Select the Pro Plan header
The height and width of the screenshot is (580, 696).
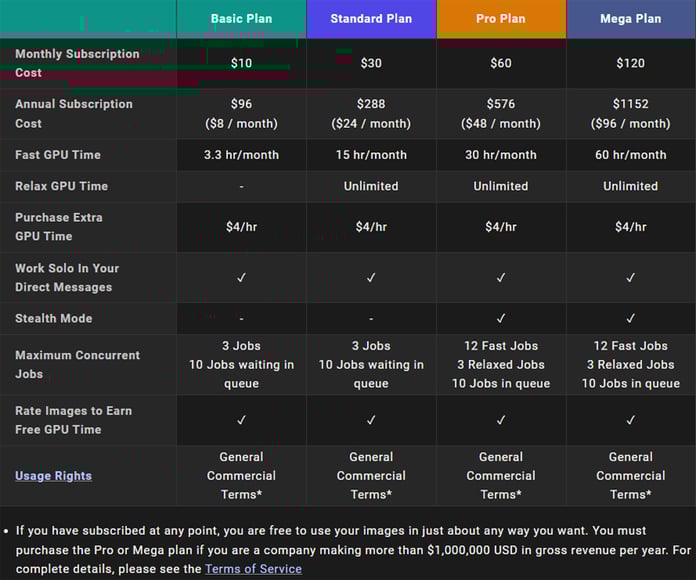tap(501, 19)
